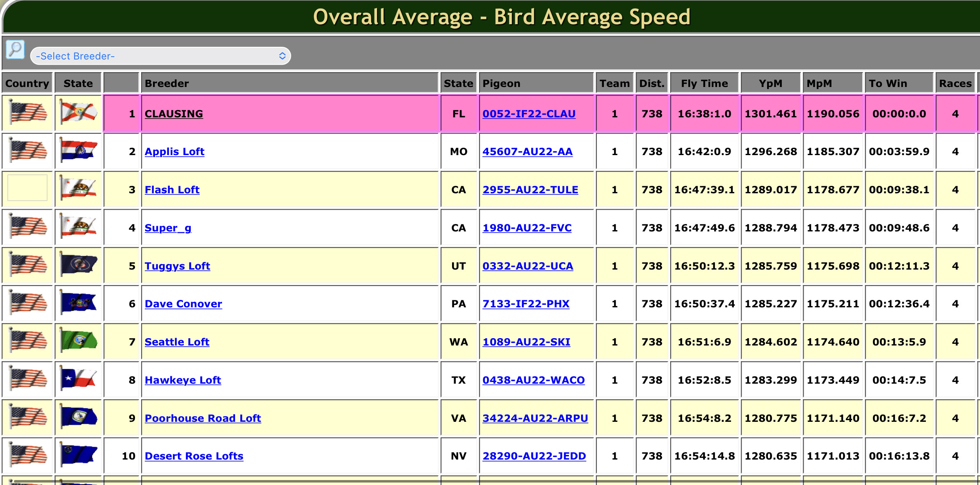Open the Desert Rose Lofts link
This screenshot has height=485, width=980.
click(x=194, y=456)
